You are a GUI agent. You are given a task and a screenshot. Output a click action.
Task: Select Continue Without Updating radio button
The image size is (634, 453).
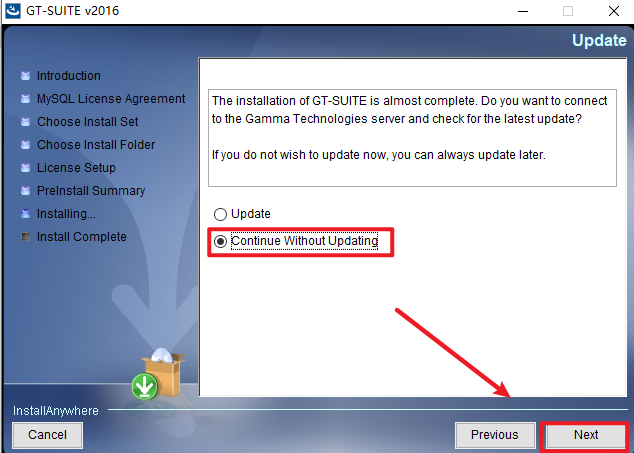(220, 241)
